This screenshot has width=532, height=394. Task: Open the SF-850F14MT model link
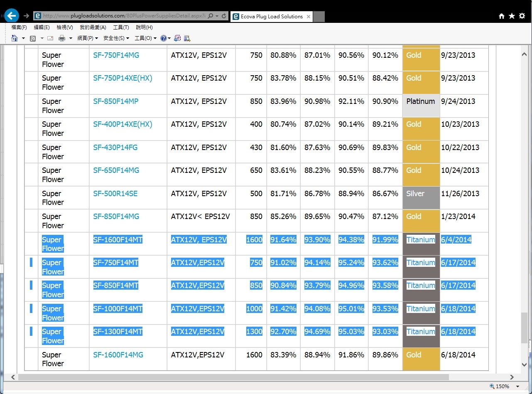tap(116, 286)
